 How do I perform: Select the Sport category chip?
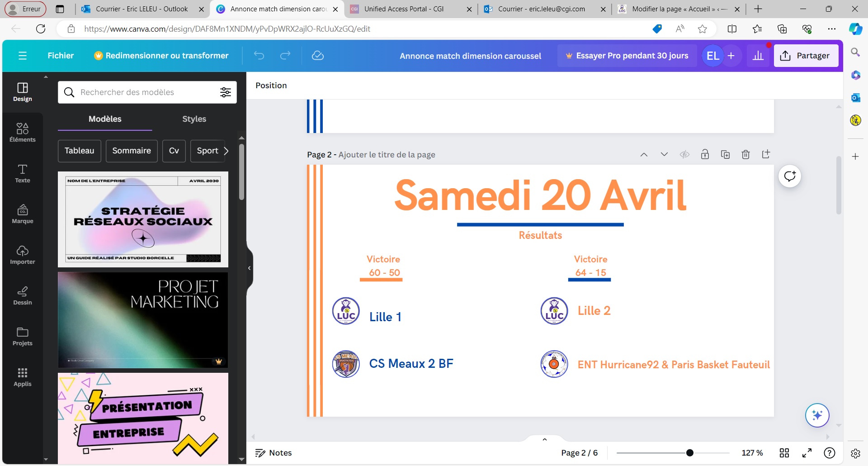(x=207, y=151)
